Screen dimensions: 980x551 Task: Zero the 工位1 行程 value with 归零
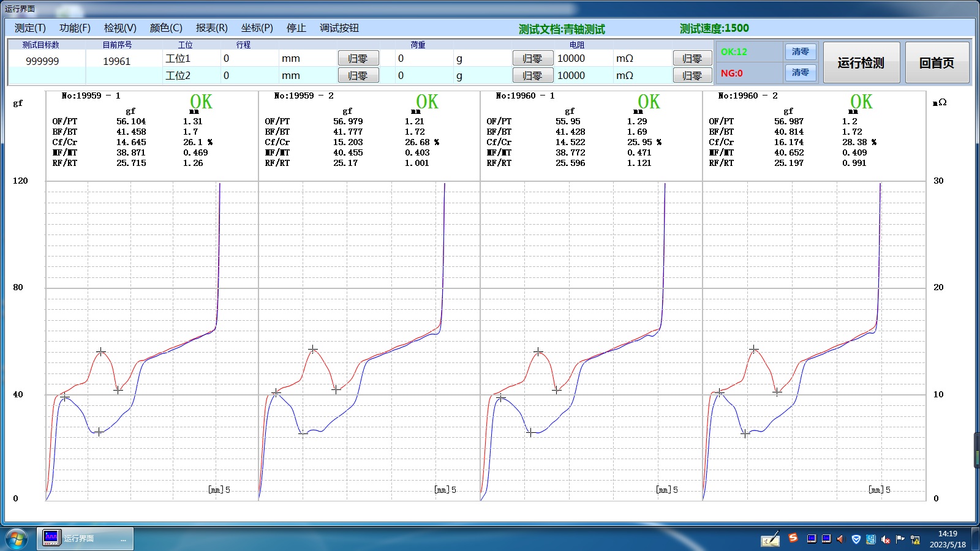(x=358, y=59)
